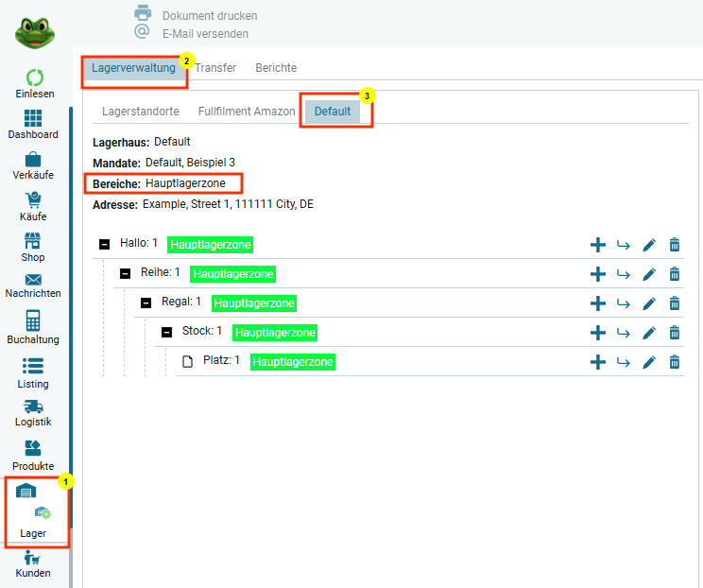Collapse the Reihe 1 tree node
Image resolution: width=703 pixels, height=588 pixels.
point(125,274)
